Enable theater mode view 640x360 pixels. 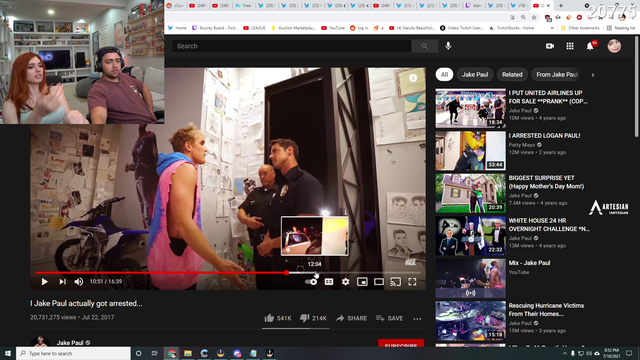(379, 282)
